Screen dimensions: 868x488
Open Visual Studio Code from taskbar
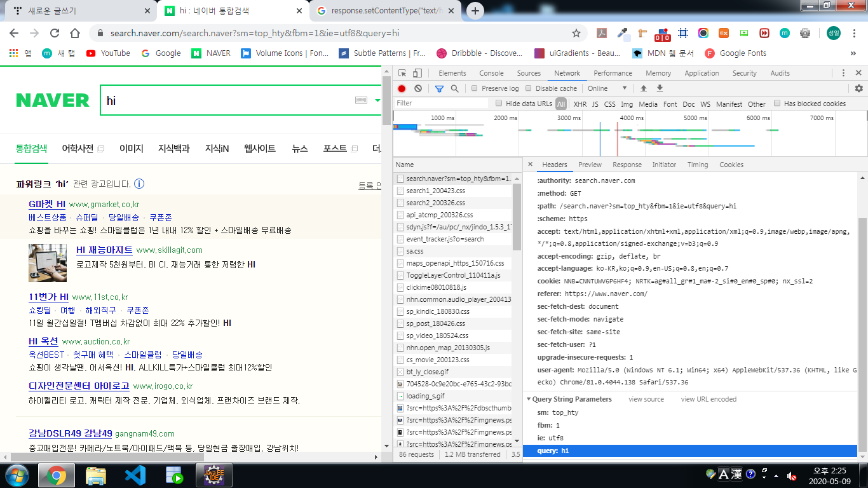[135, 475]
